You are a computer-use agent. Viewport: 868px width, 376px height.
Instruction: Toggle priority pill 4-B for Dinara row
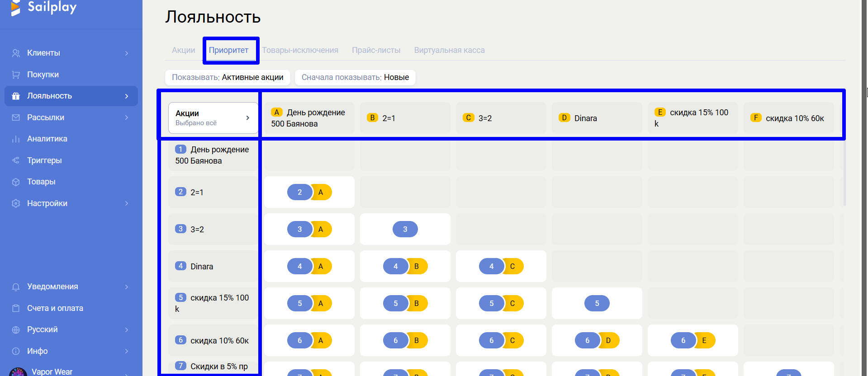[405, 266]
